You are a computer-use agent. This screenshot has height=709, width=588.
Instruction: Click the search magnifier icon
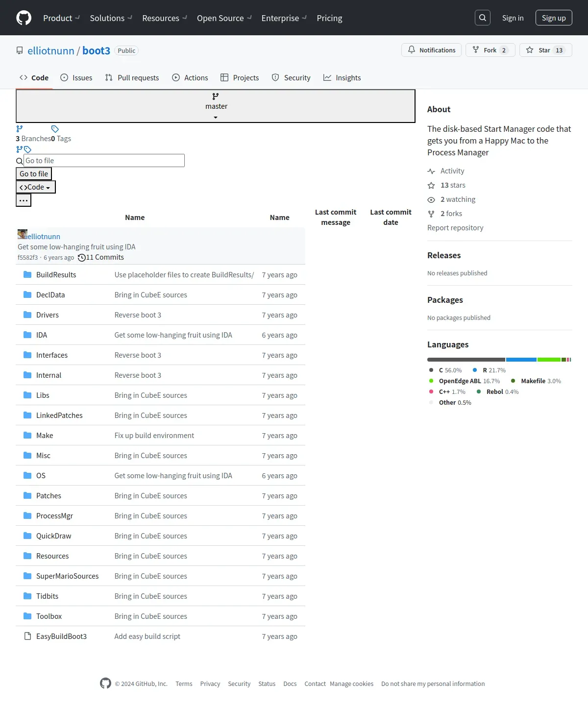tap(483, 18)
